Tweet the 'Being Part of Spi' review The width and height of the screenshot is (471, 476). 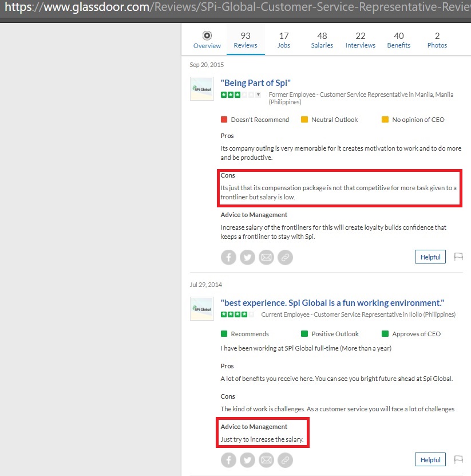(x=247, y=257)
